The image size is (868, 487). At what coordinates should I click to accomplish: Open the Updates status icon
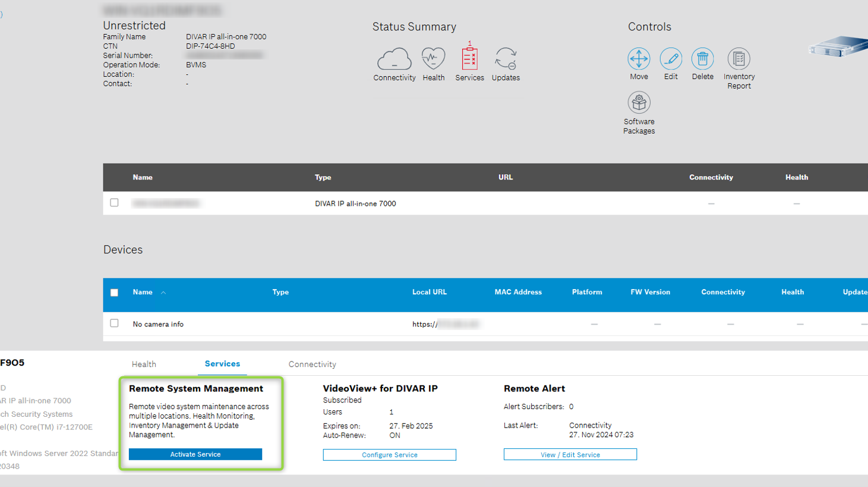point(506,59)
